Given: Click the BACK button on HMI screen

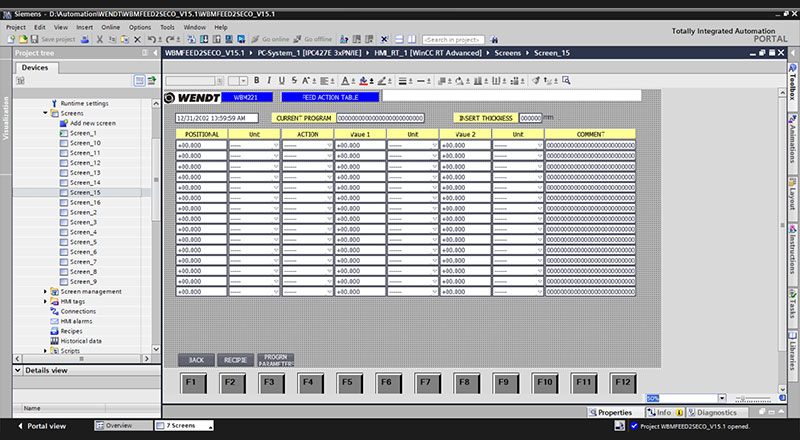Looking at the screenshot, I should 196,360.
